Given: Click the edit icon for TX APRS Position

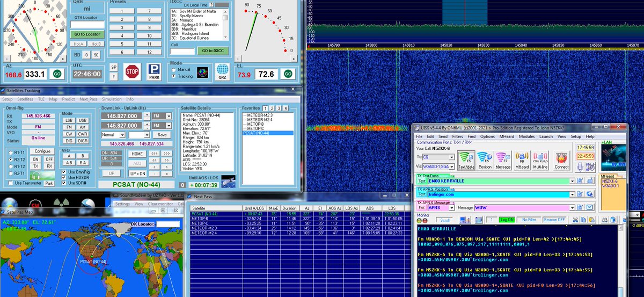Looking at the screenshot, I should pos(580,194).
